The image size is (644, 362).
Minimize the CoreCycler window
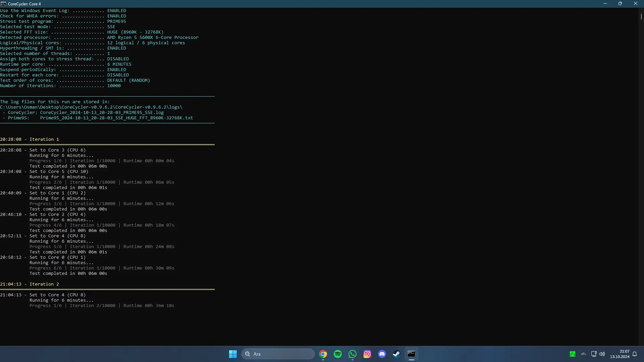coord(605,4)
